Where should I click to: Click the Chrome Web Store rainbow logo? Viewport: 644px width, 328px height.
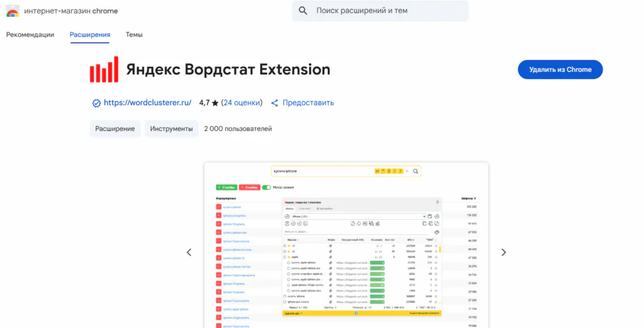click(x=13, y=11)
